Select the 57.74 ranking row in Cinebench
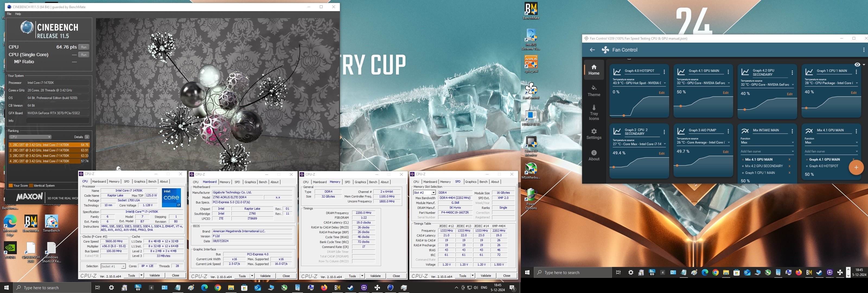Screen dimensions: 868x293 pyautogui.click(x=49, y=161)
